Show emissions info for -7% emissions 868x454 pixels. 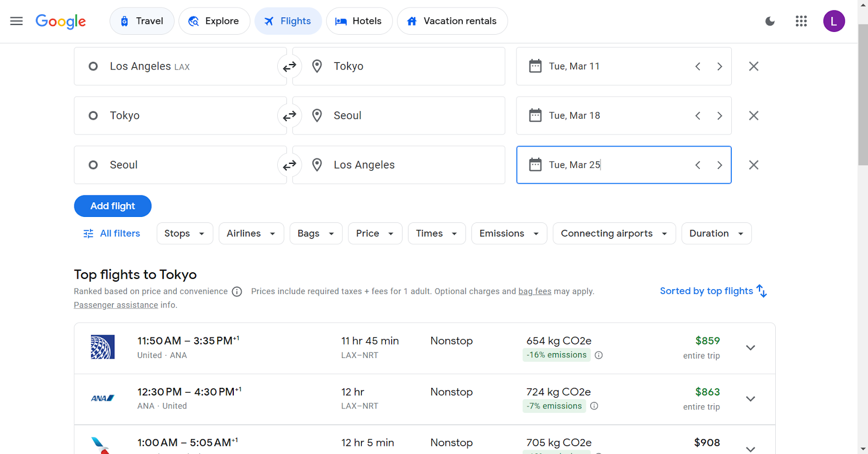tap(595, 406)
